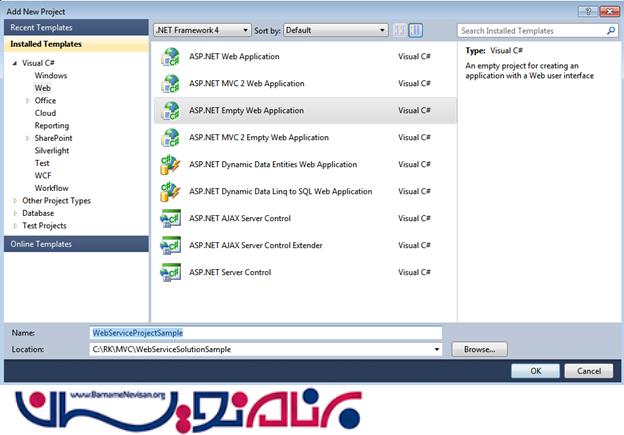
Task: Collapse the Visual C# tree node
Action: (x=15, y=63)
